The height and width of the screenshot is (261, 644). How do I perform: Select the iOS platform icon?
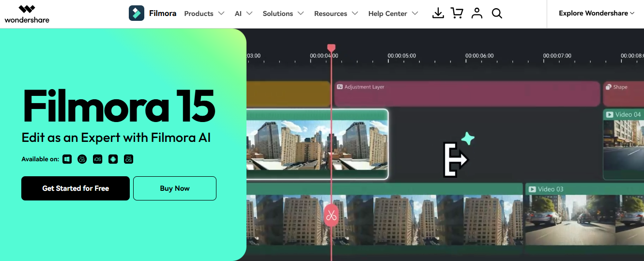click(x=98, y=159)
